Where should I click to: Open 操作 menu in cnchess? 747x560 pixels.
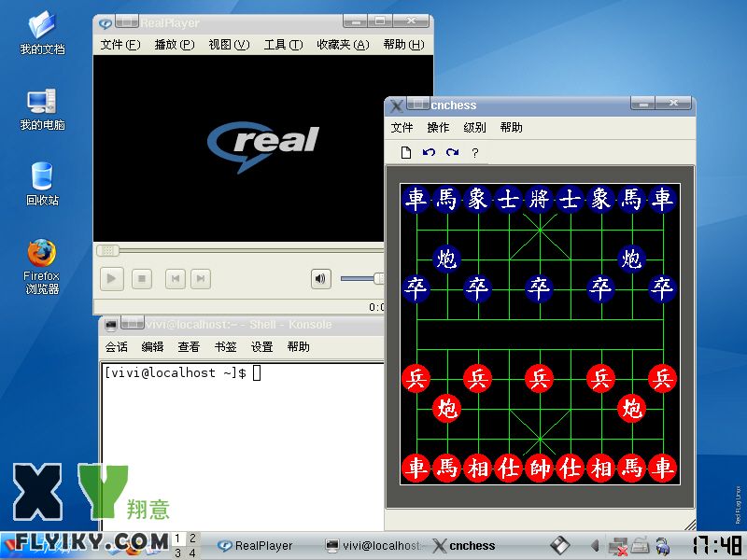(438, 128)
